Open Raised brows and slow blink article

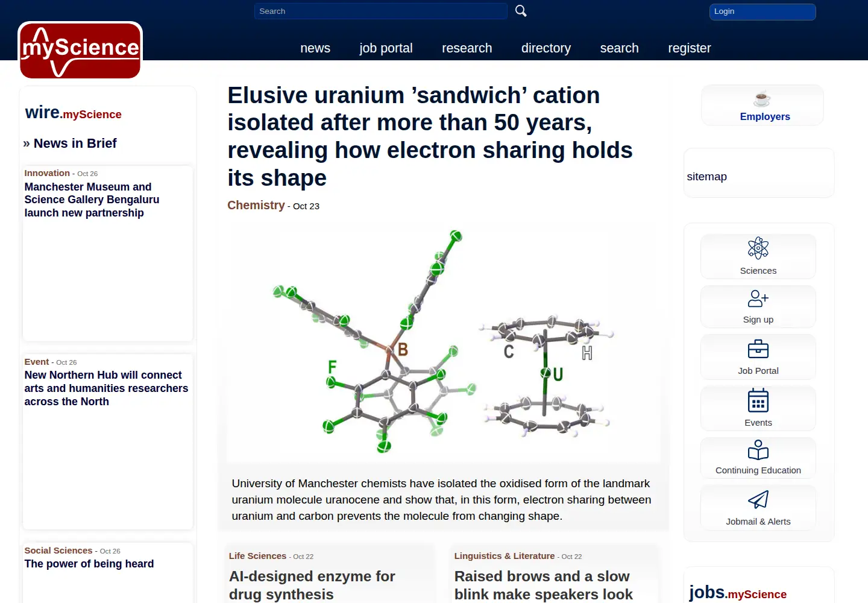[544, 585]
